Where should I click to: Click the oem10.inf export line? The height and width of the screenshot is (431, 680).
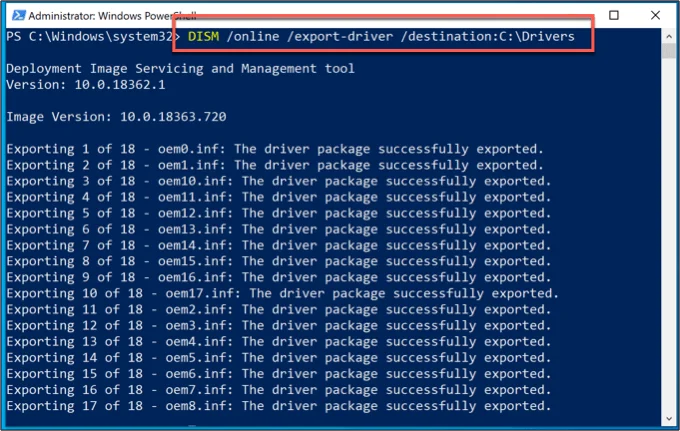tap(278, 181)
